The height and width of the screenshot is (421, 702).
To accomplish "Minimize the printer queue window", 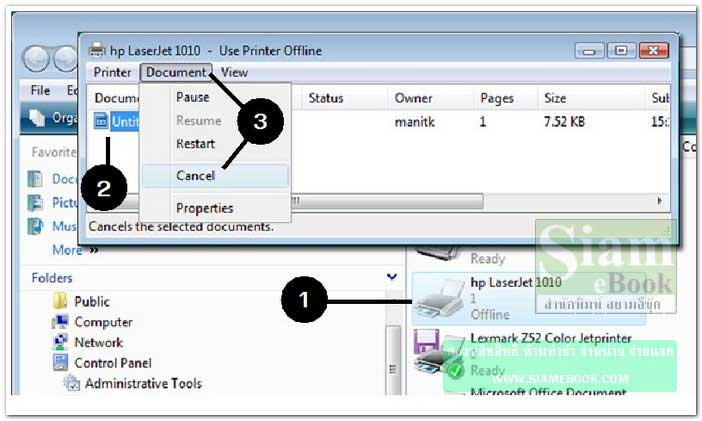I will point(589,51).
